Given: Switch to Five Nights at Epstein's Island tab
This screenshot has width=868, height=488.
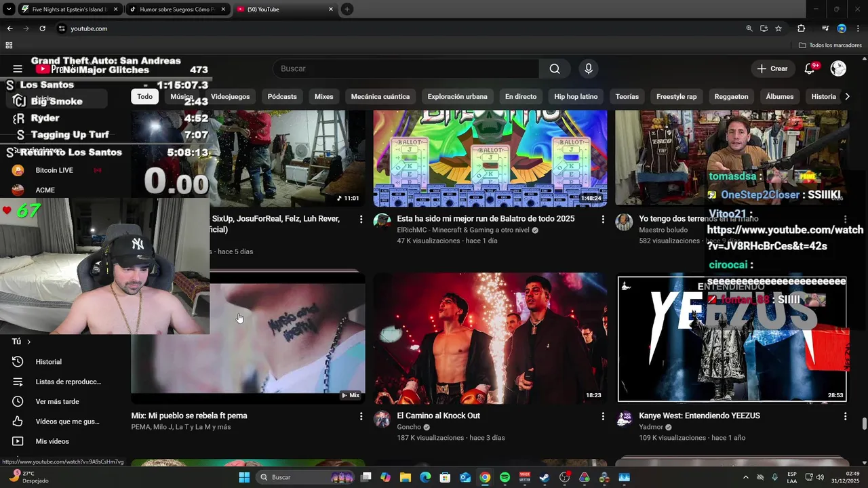Looking at the screenshot, I should [70, 9].
